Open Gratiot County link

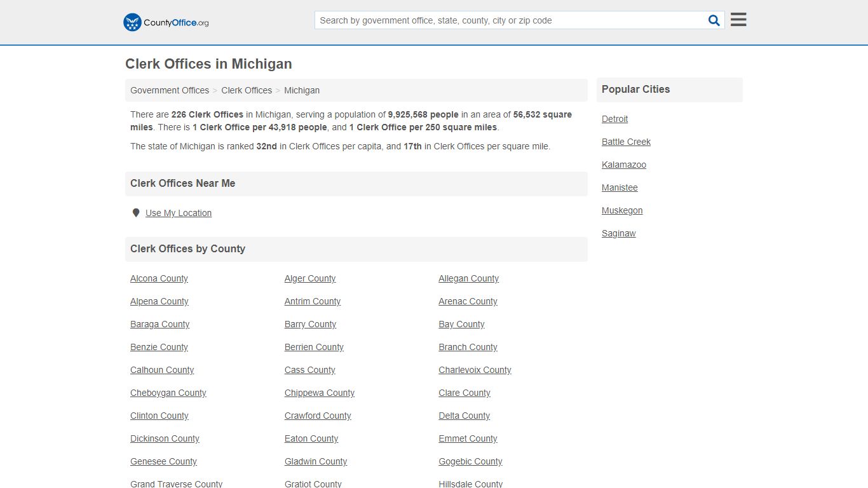pyautogui.click(x=313, y=484)
